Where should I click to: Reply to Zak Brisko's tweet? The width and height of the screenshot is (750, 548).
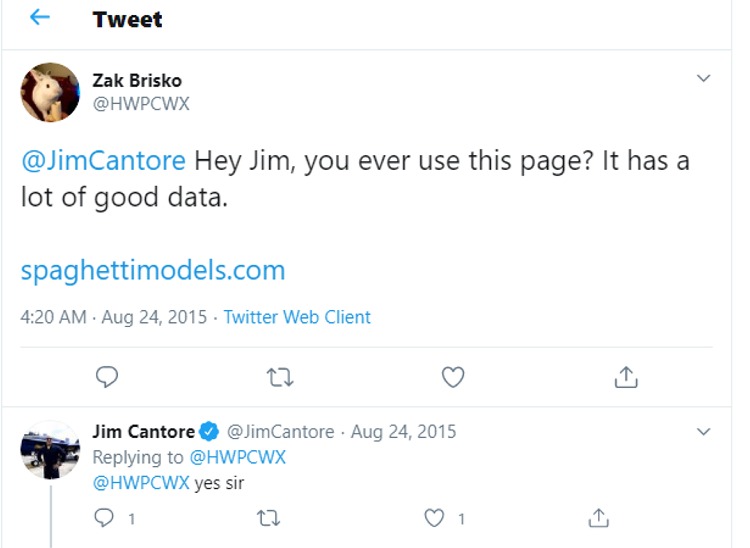click(x=108, y=376)
